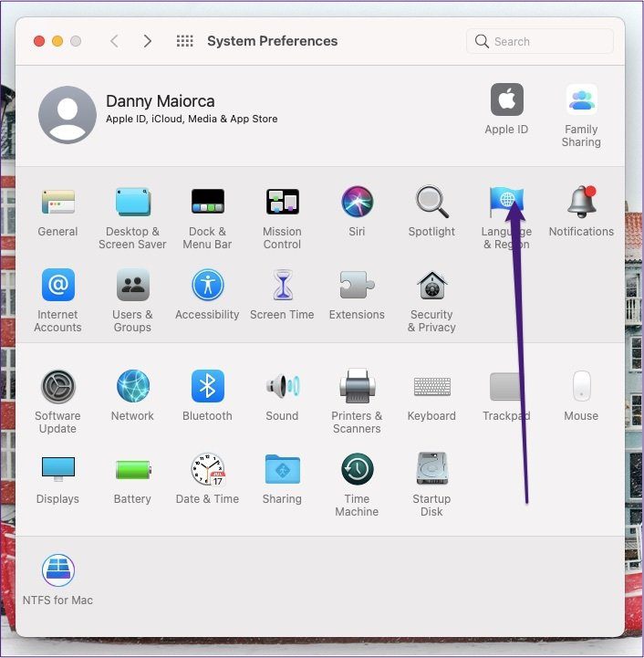The image size is (644, 658).
Task: Open Battery preferences
Action: pos(132,469)
